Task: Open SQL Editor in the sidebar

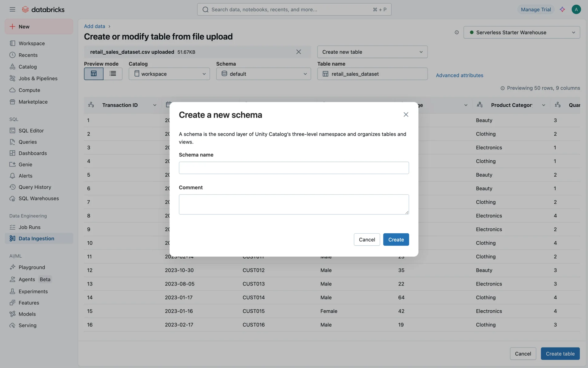Action: coord(31,131)
